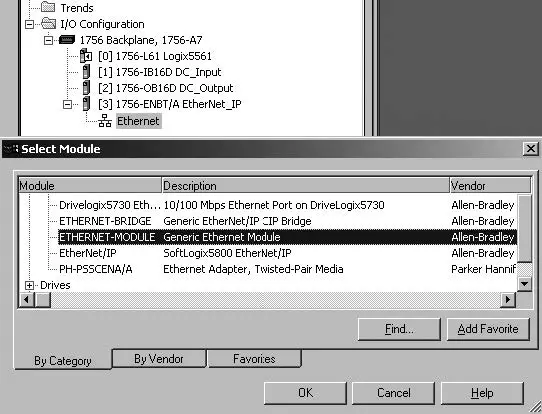
Task: Click the 1756-ENBT/A EtherNet_IP module icon
Action: (x=86, y=104)
